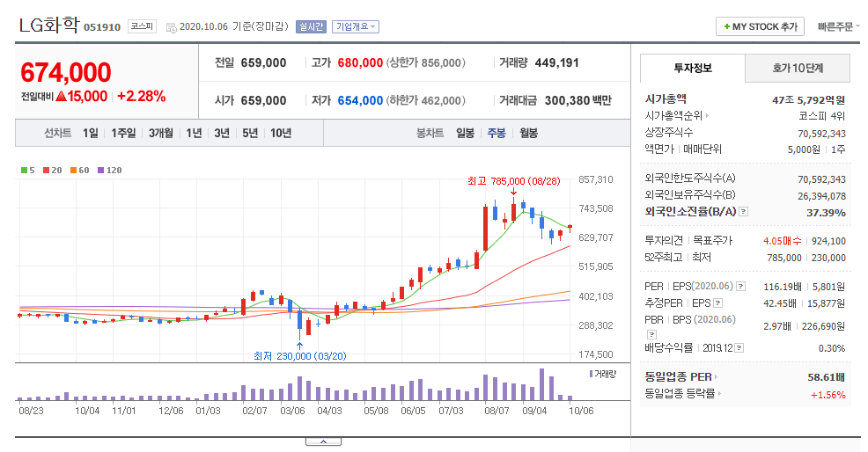Open the 동일업종 등락률 link
The height and width of the screenshot is (452, 868).
[x=682, y=393]
